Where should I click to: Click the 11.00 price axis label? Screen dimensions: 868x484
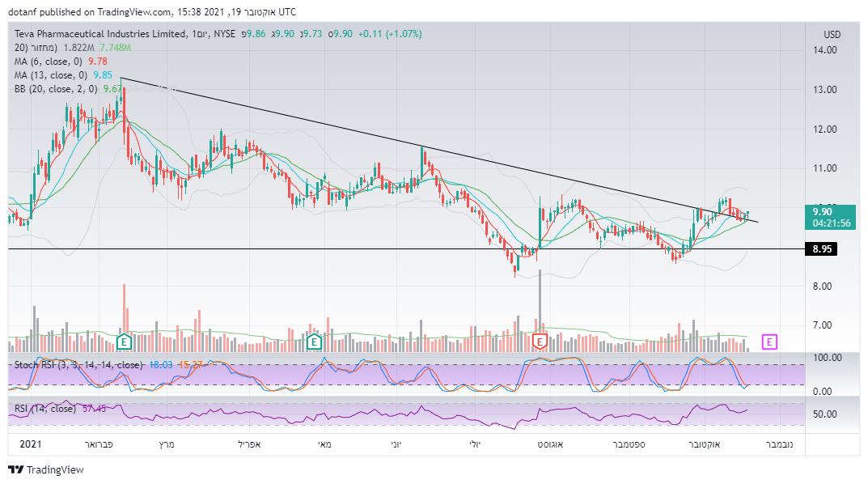point(825,168)
